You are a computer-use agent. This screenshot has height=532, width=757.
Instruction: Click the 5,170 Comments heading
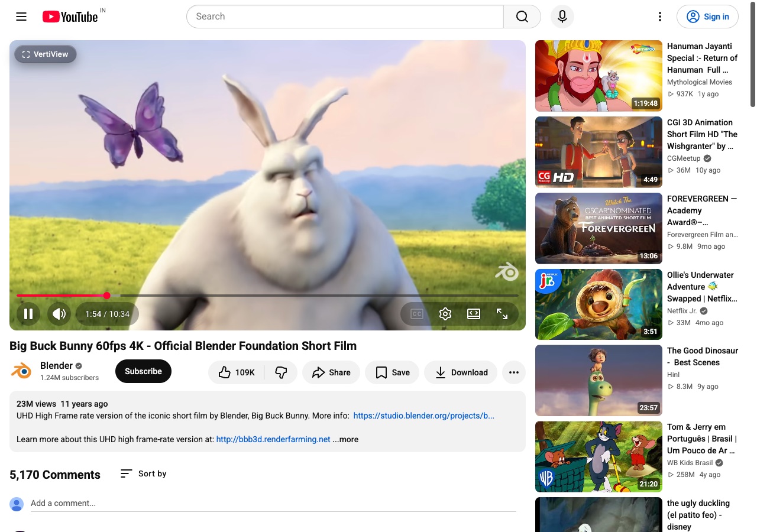click(55, 475)
